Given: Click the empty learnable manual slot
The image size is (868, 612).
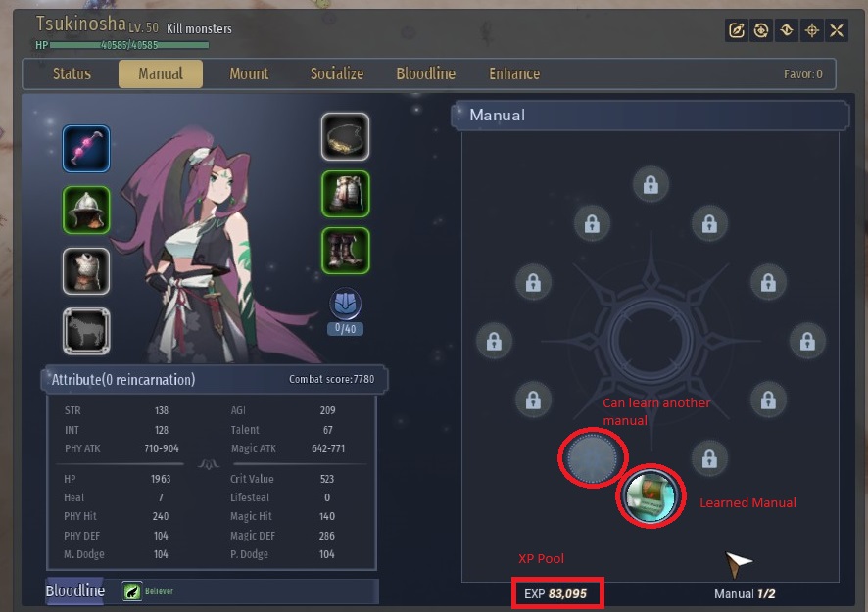Looking at the screenshot, I should click(x=593, y=458).
